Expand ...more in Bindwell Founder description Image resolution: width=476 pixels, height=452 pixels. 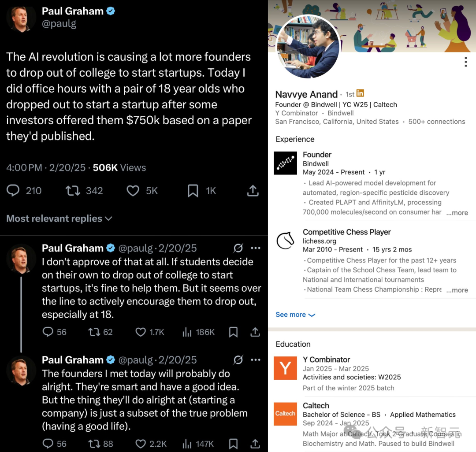point(457,213)
